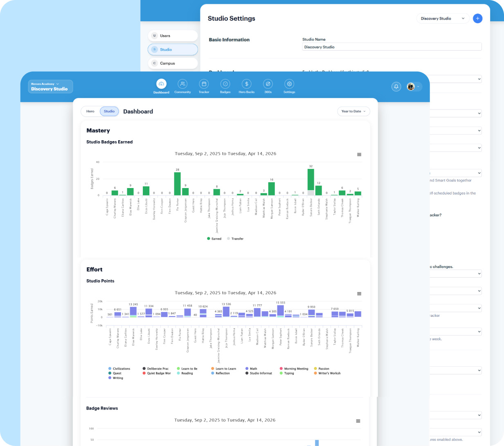The image size is (504, 446).
Task: Click the points bar labeled 15 555
Action: coord(281,311)
